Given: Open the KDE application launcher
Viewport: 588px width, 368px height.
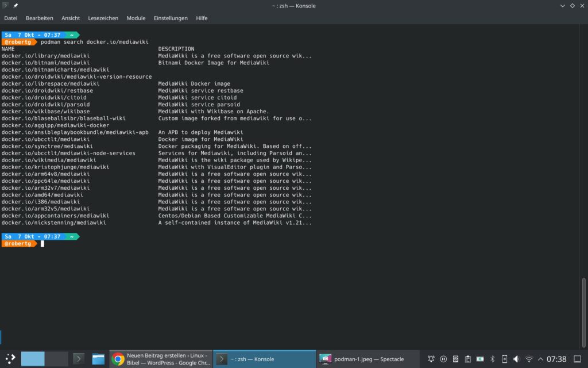Looking at the screenshot, I should (10, 359).
